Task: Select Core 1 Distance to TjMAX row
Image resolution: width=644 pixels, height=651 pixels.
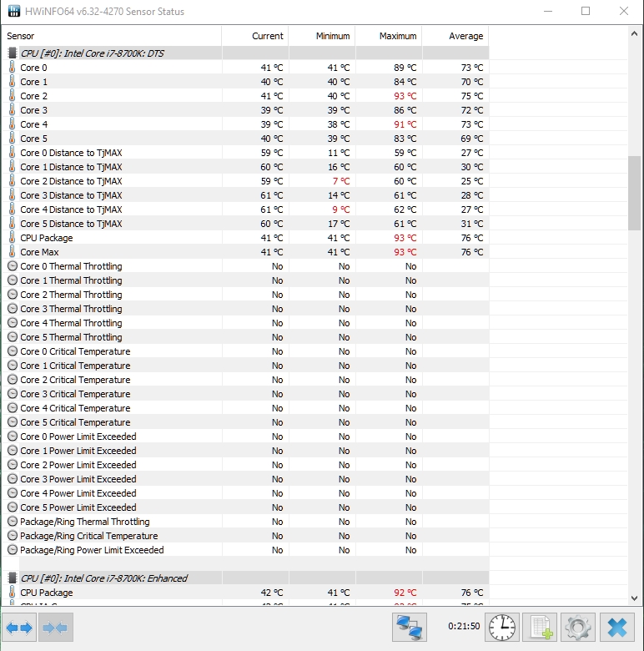Action: [245, 166]
